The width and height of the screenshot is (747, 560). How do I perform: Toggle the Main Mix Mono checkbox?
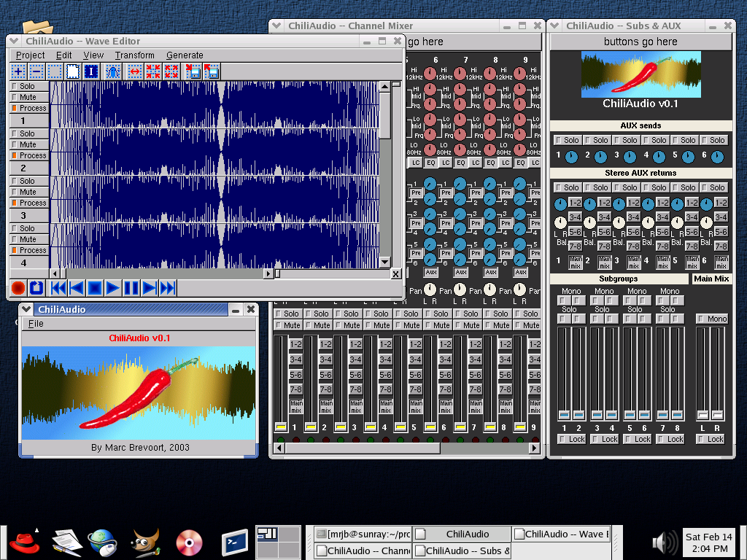point(712,319)
